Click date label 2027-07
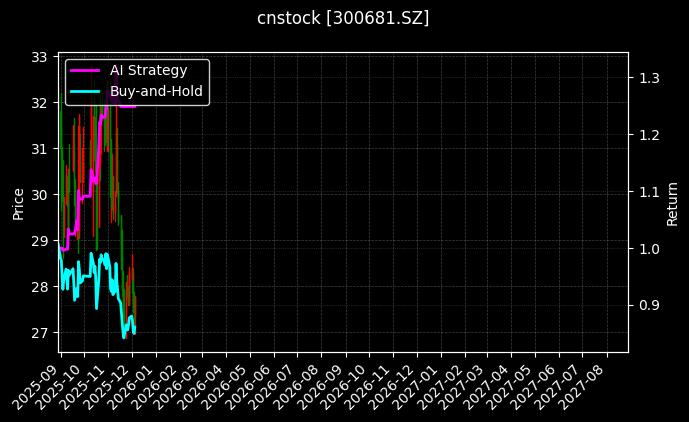 556,386
